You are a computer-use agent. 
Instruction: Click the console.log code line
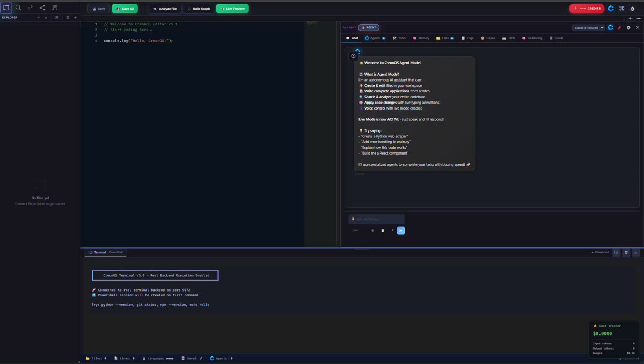tap(138, 41)
